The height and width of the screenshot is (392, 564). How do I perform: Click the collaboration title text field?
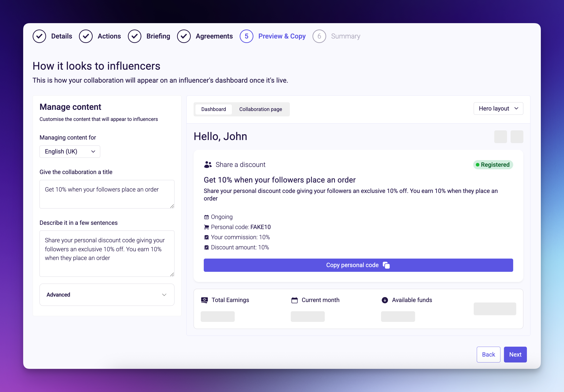107,194
